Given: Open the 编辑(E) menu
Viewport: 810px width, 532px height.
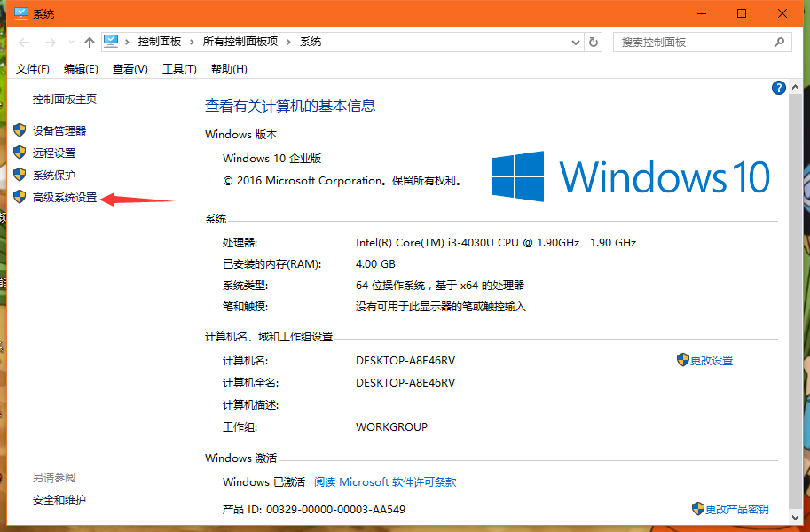Looking at the screenshot, I should (81, 69).
